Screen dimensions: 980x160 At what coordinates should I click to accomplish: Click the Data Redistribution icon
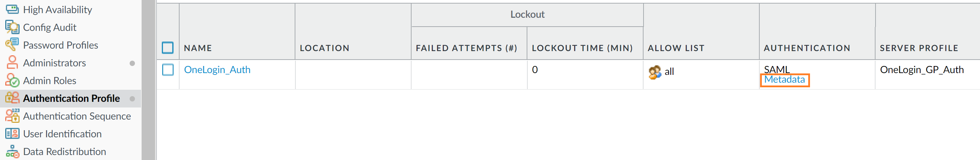pos(12,151)
